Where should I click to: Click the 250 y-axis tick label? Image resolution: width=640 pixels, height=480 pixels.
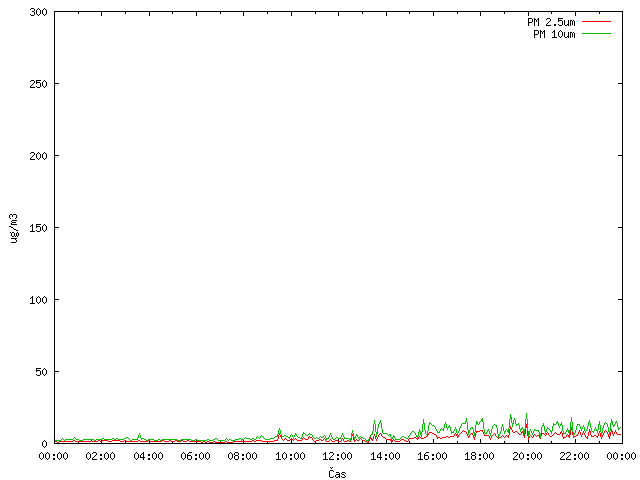coord(38,84)
